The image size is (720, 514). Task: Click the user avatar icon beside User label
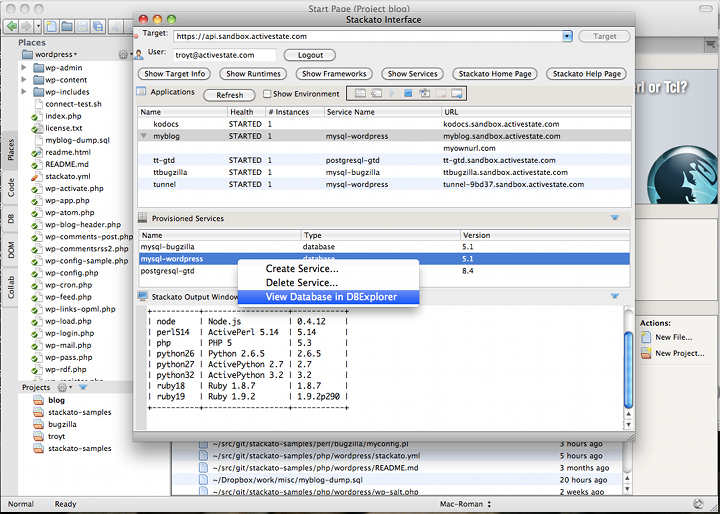140,54
